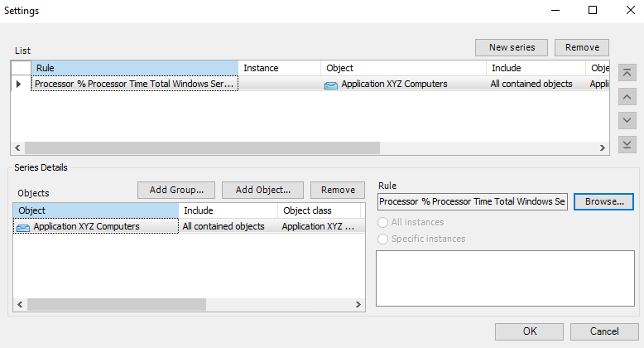
Task: Click the Add Group button
Action: coord(176,190)
